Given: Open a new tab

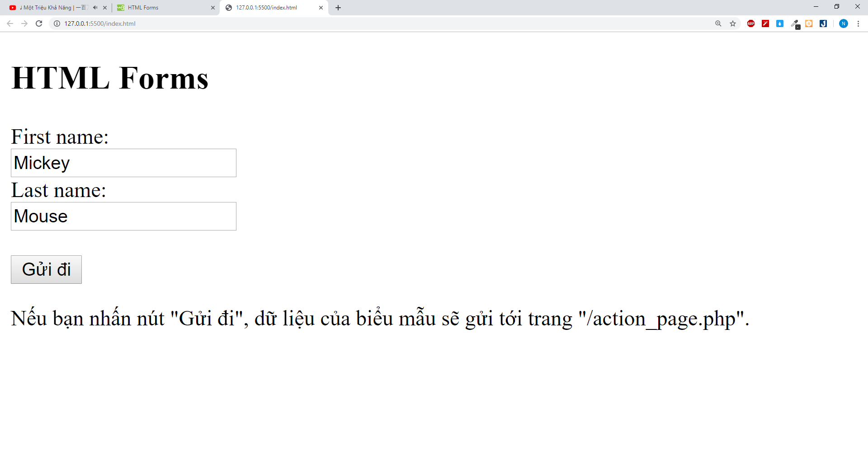Looking at the screenshot, I should tap(338, 8).
